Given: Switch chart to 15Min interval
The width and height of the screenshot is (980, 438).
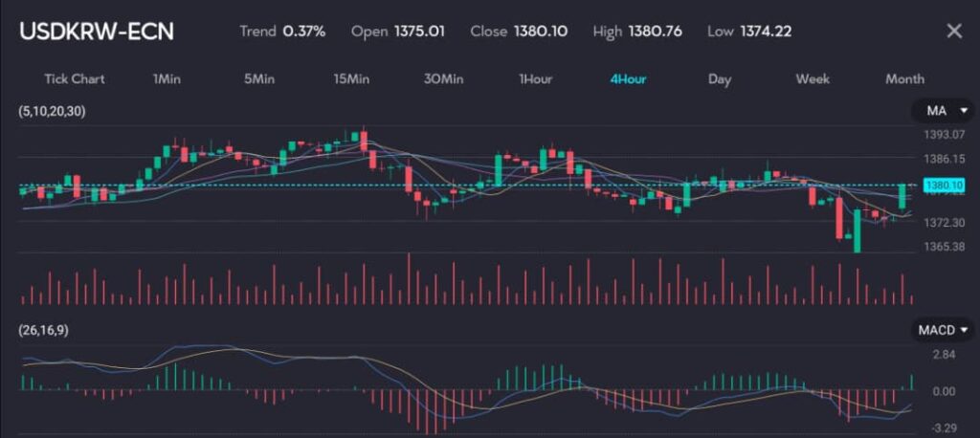Looking at the screenshot, I should (x=351, y=78).
